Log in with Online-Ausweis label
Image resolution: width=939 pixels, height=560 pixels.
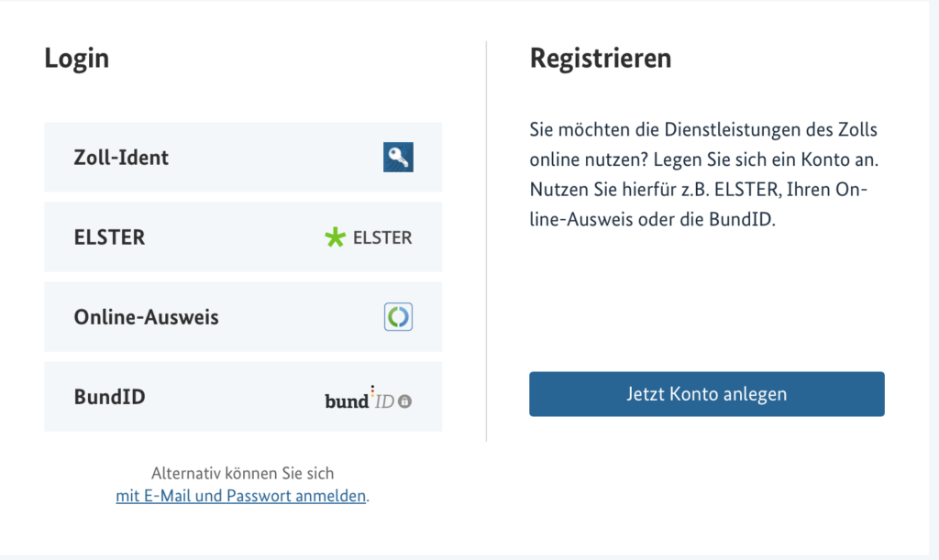(x=146, y=317)
